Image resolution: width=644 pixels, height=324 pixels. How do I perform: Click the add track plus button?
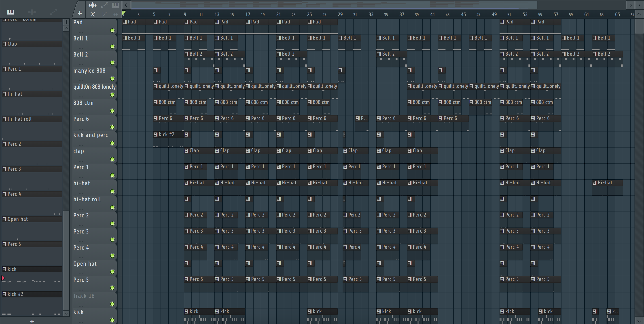(x=80, y=13)
